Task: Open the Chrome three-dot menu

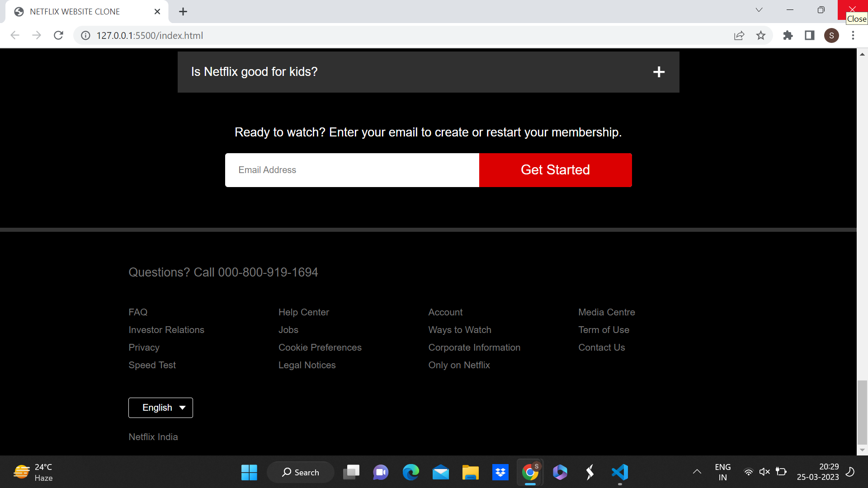Action: [854, 35]
